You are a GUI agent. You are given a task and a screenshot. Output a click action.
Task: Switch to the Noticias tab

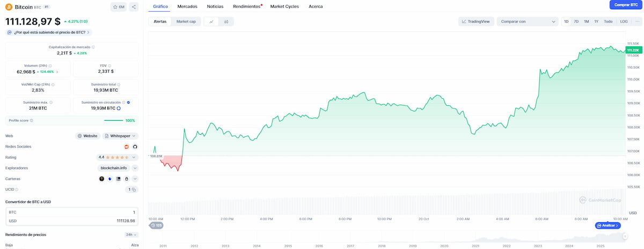[x=215, y=6]
